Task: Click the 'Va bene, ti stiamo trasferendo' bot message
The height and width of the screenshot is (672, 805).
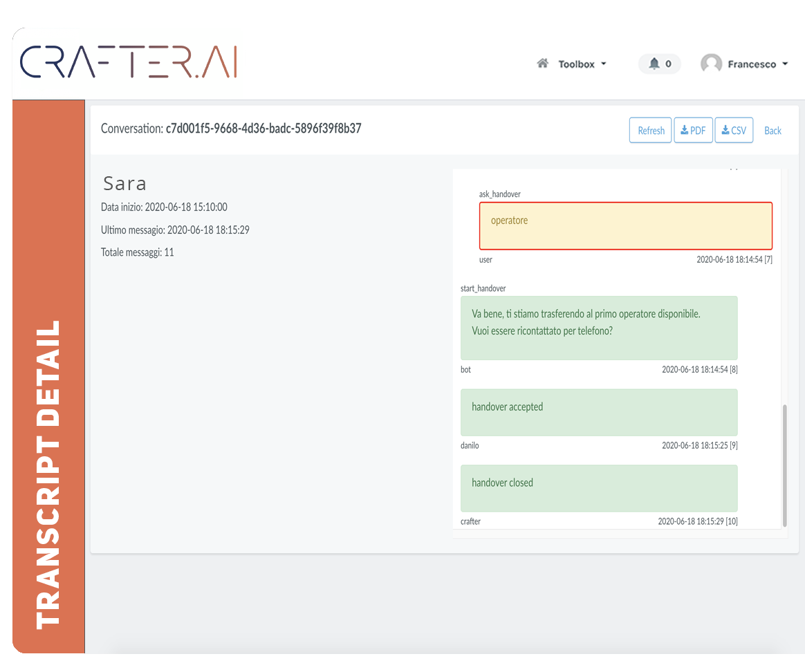Action: pyautogui.click(x=599, y=328)
